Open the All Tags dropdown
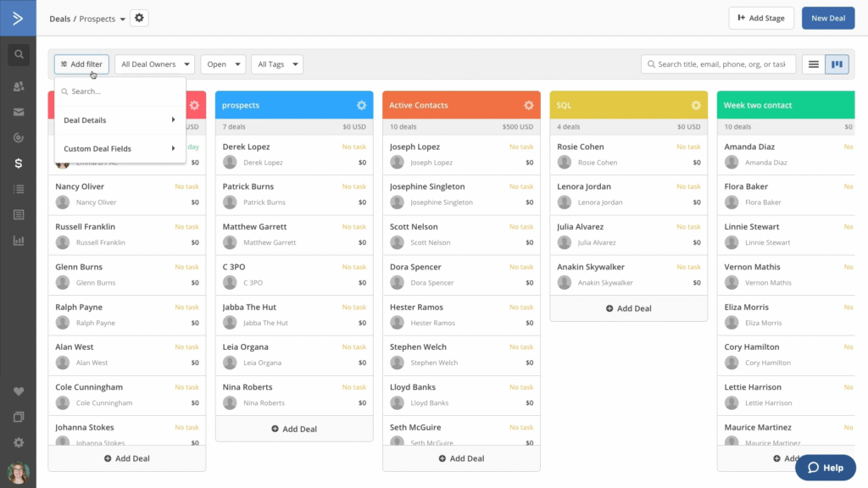This screenshot has width=868, height=488. coord(277,64)
